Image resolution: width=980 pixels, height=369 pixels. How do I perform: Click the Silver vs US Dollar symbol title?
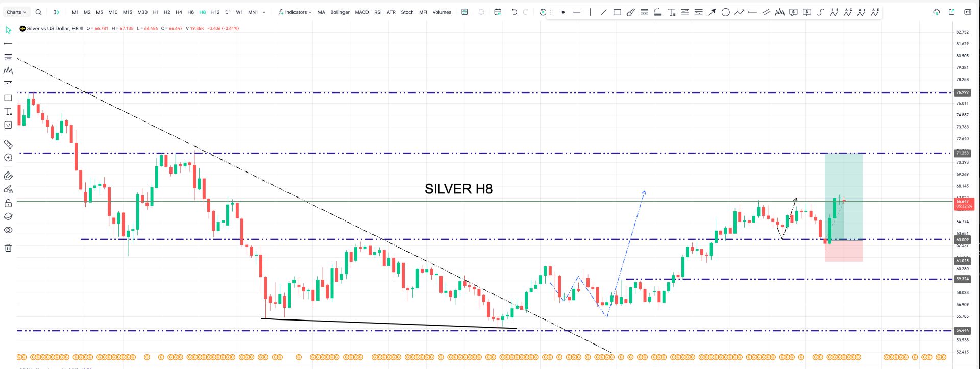click(x=53, y=29)
